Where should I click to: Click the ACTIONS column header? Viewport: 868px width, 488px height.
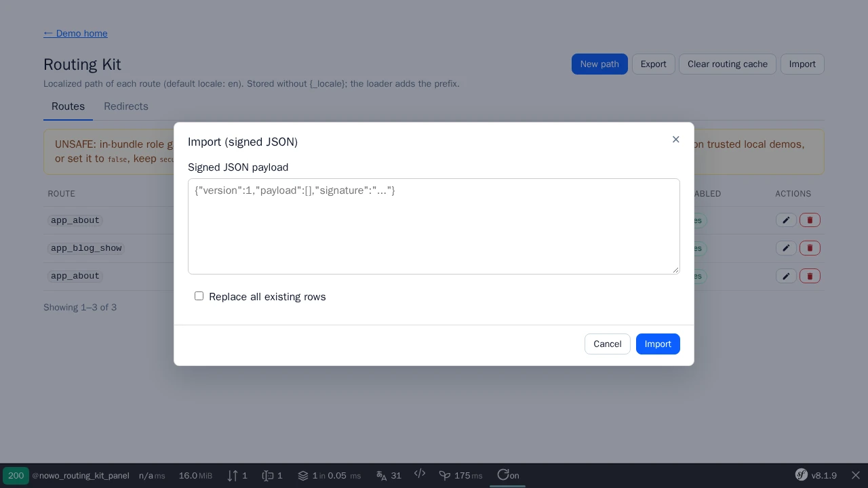click(793, 194)
